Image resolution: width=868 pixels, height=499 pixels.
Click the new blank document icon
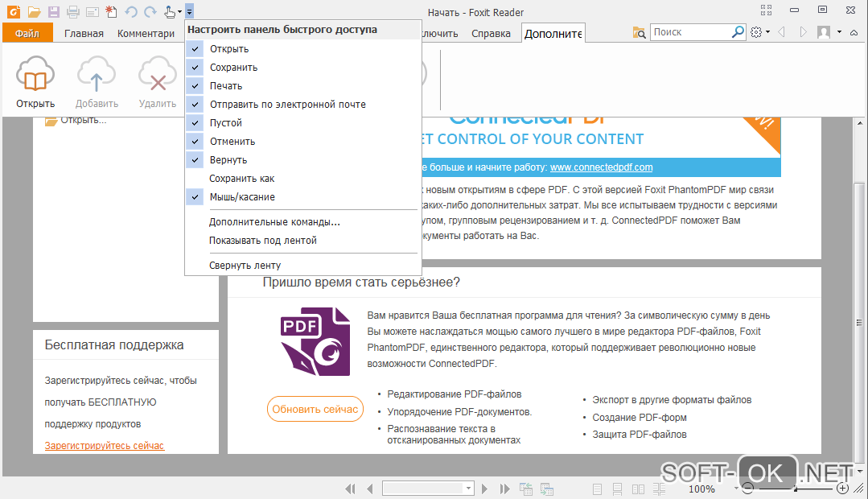coord(111,11)
